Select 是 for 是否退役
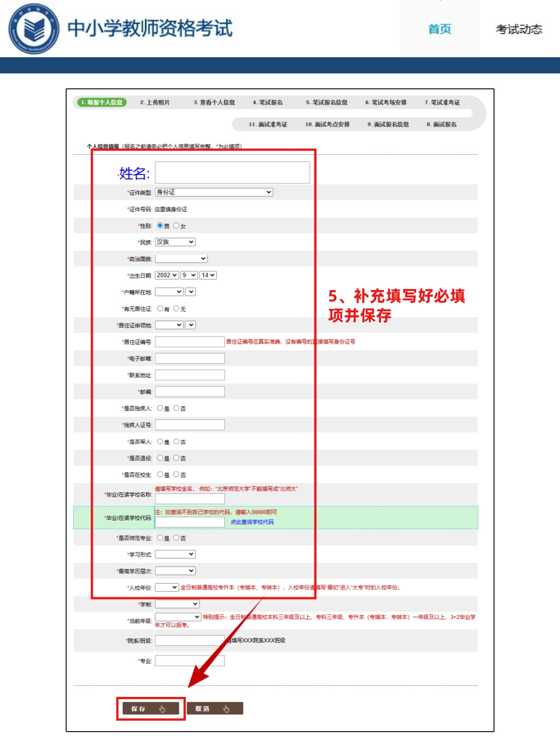The width and height of the screenshot is (560, 747). (x=160, y=458)
